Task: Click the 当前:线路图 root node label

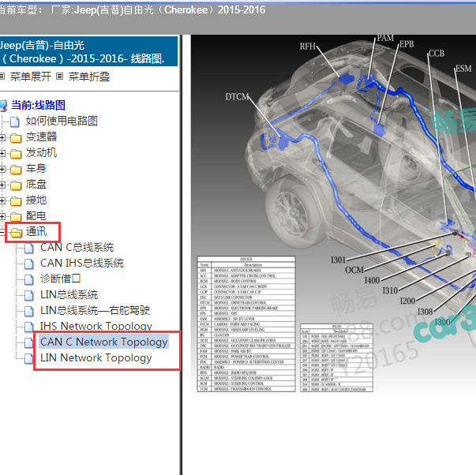Action: click(x=38, y=105)
